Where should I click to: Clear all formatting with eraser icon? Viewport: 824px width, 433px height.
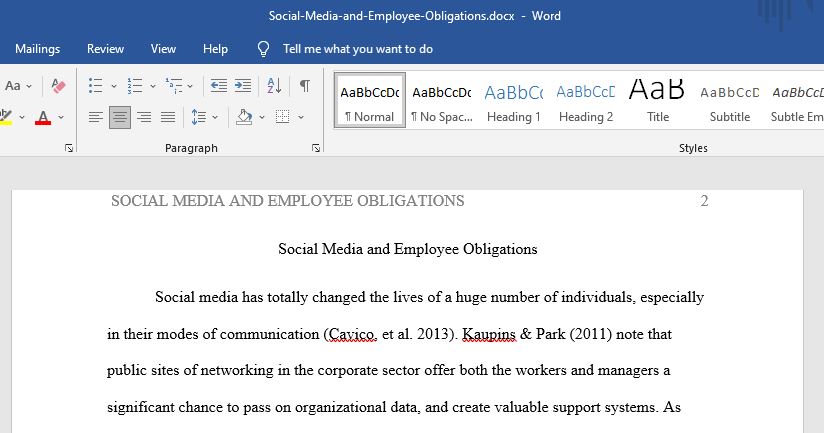(x=58, y=86)
